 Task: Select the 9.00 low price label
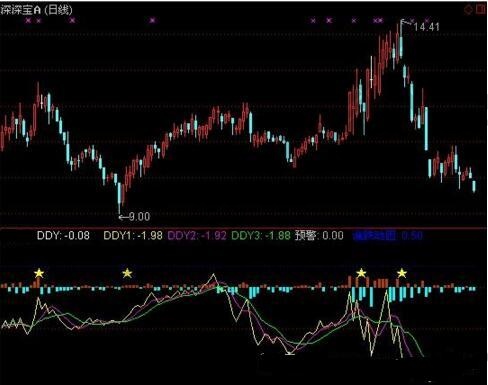(x=139, y=217)
